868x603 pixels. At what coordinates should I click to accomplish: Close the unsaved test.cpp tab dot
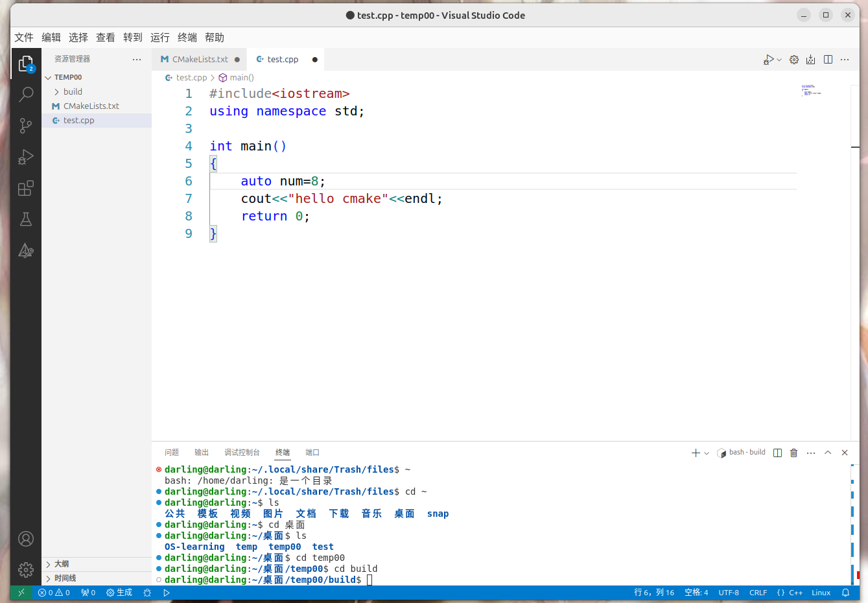coord(314,60)
